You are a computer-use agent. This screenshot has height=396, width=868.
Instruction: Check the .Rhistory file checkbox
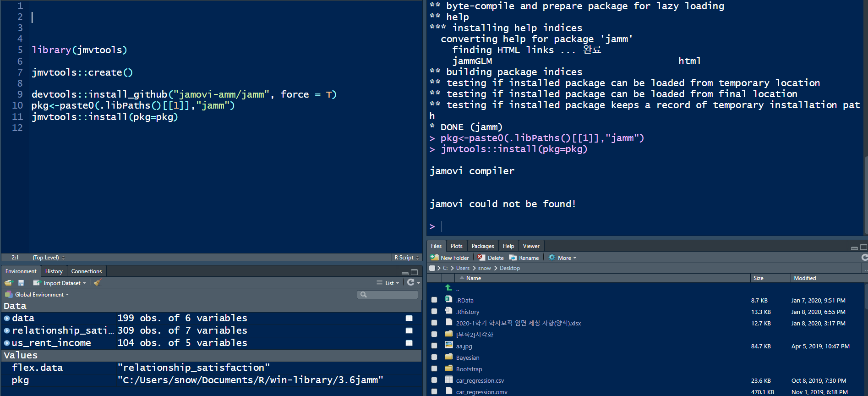pos(434,311)
